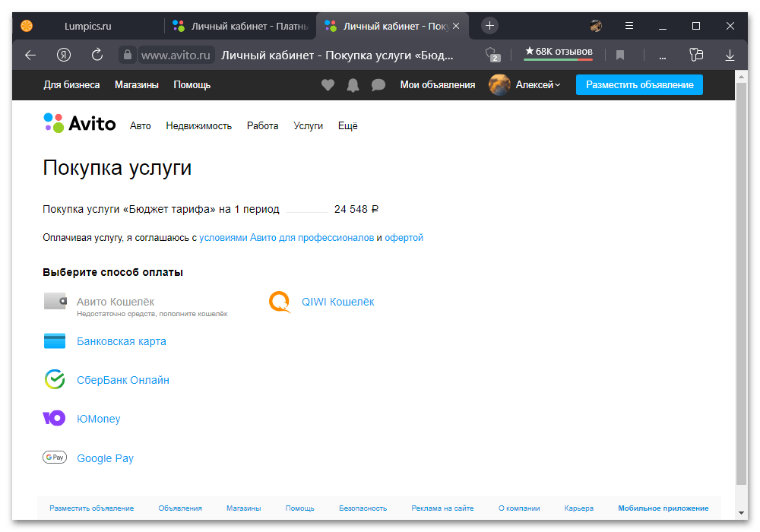The width and height of the screenshot is (760, 532).
Task: Switch to the Lumpics.ru tab
Action: (x=87, y=26)
